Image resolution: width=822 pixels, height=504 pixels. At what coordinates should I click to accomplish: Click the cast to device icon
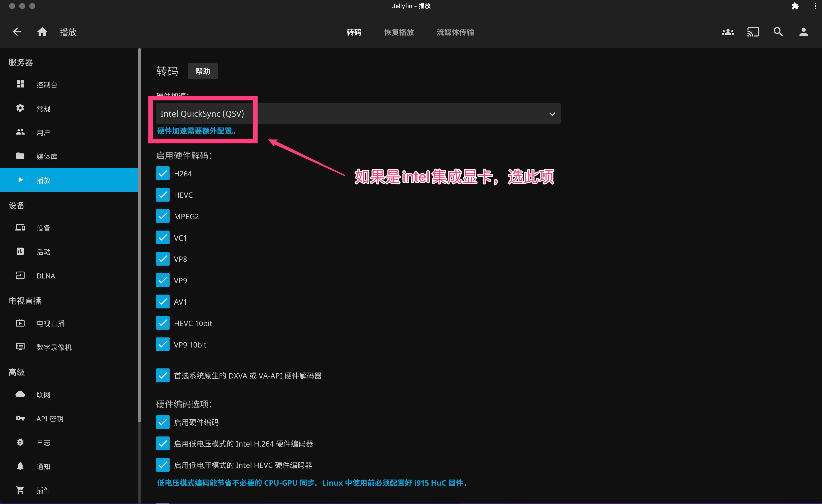[x=753, y=32]
